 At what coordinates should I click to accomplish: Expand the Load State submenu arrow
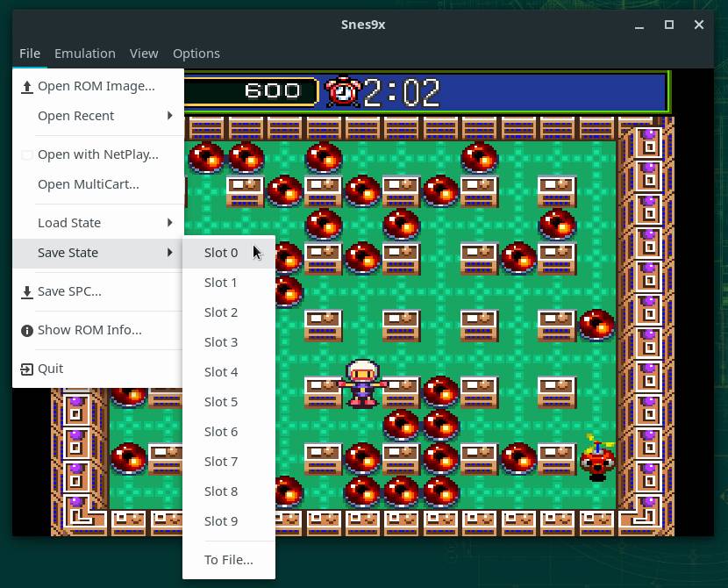pos(170,222)
